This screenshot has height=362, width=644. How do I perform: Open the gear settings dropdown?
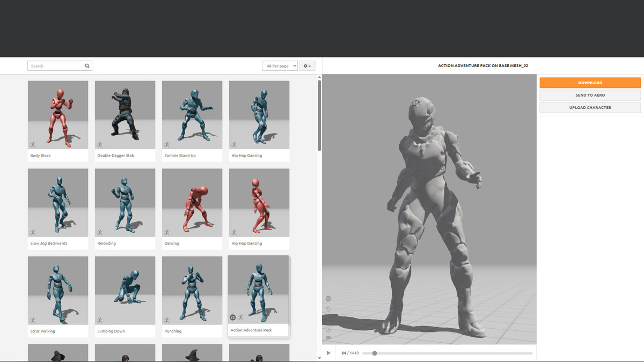click(308, 66)
